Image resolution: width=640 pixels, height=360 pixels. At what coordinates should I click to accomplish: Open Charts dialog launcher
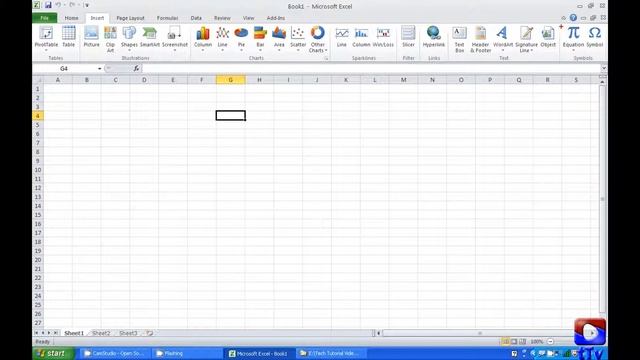tap(326, 59)
